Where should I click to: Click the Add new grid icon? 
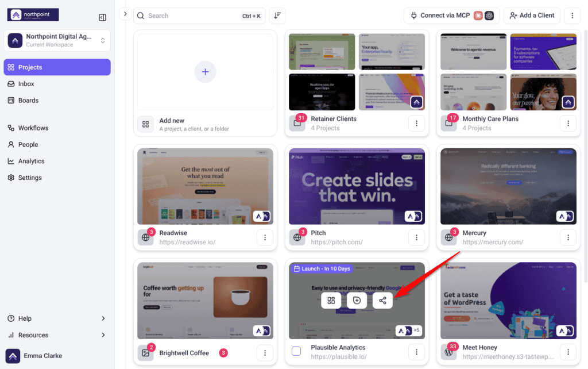tap(145, 124)
